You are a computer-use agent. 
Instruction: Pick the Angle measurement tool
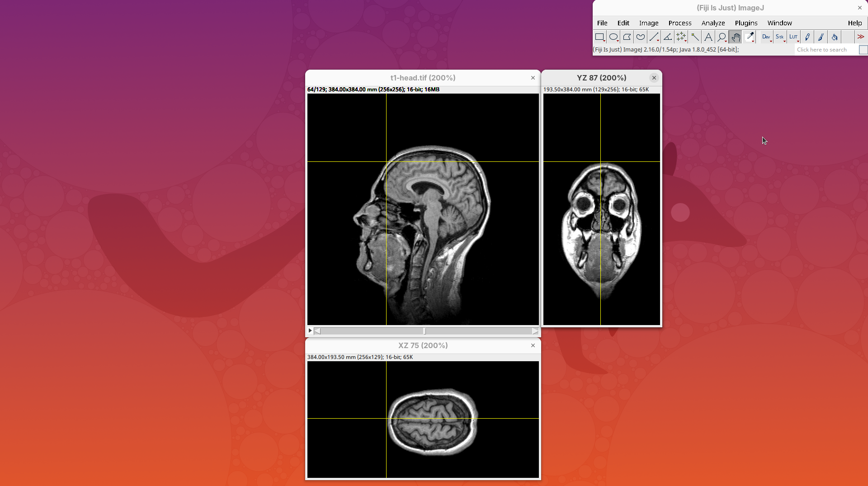[x=667, y=37]
